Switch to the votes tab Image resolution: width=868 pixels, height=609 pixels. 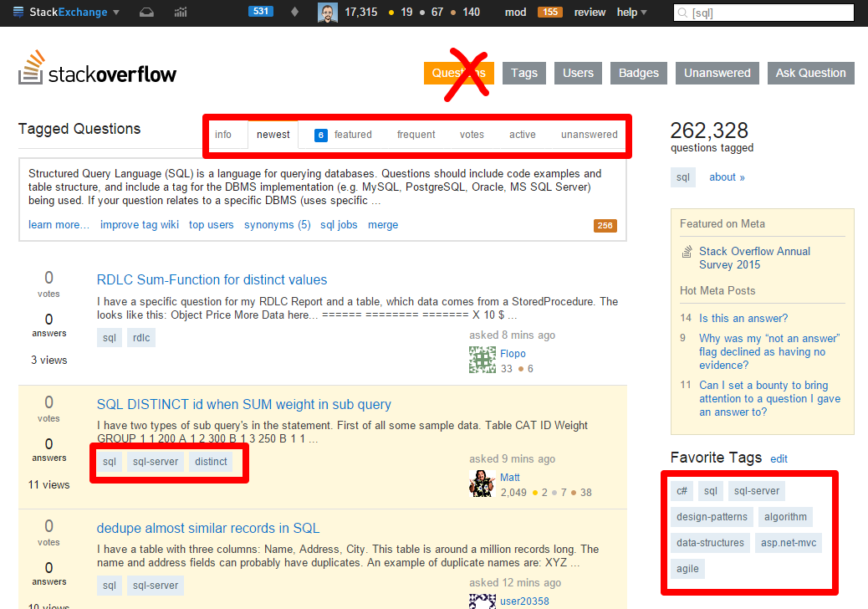click(x=472, y=135)
